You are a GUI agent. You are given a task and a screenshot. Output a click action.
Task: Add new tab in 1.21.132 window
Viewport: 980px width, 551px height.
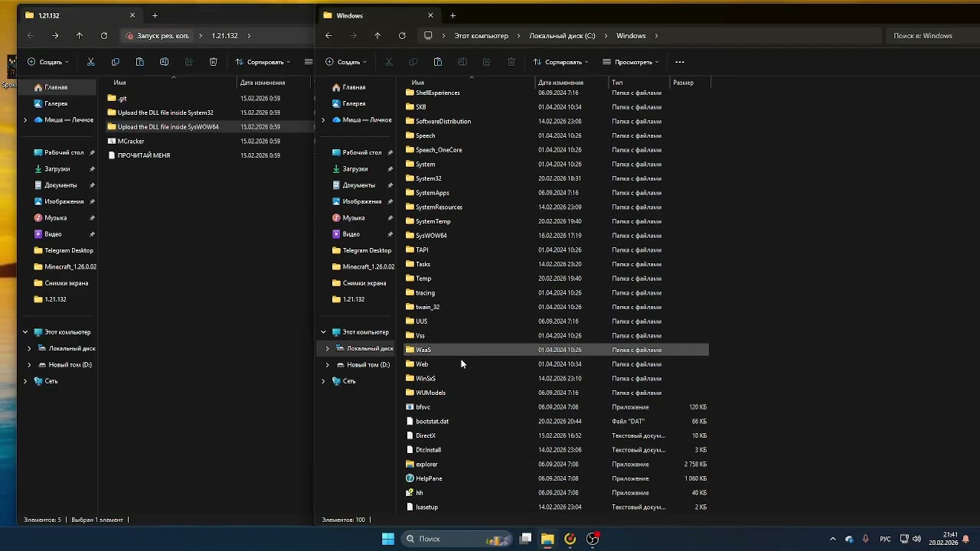point(155,15)
